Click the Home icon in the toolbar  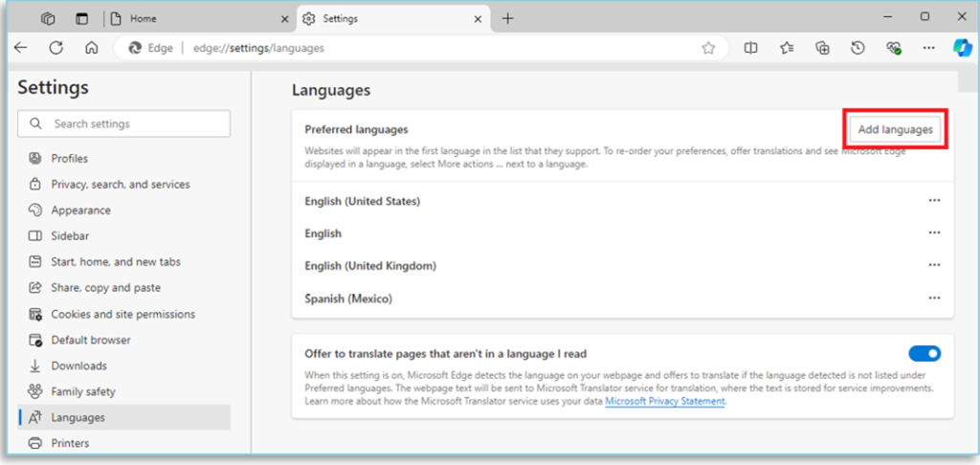click(x=91, y=48)
